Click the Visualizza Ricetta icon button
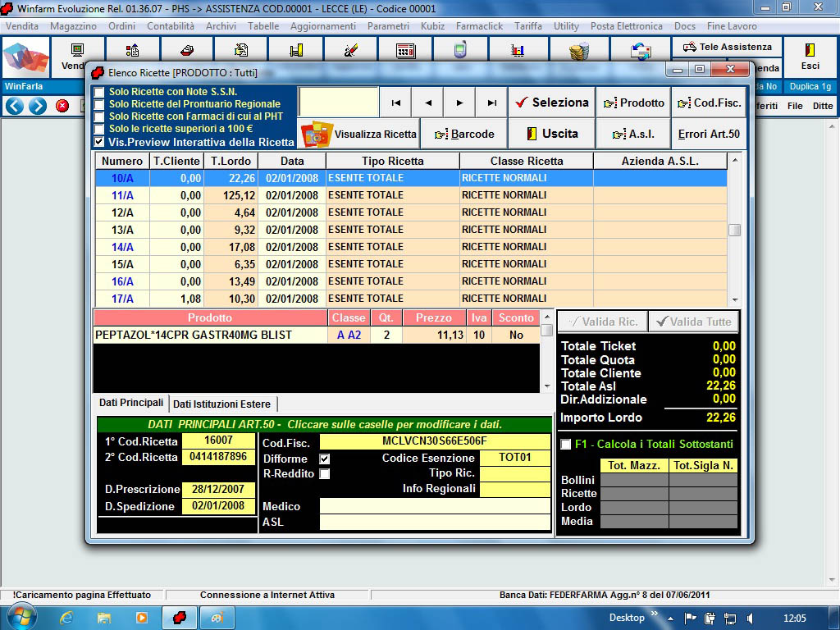Viewport: 840px width, 630px height. click(x=360, y=134)
